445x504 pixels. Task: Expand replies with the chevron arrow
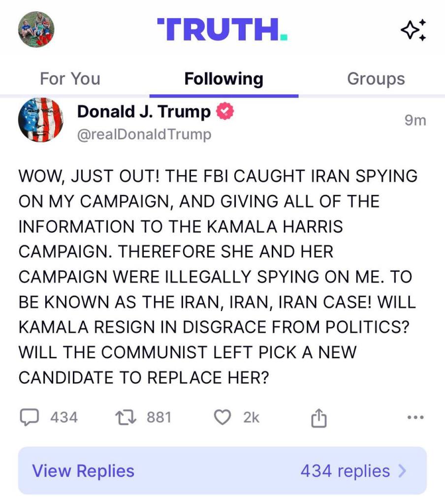(x=403, y=471)
